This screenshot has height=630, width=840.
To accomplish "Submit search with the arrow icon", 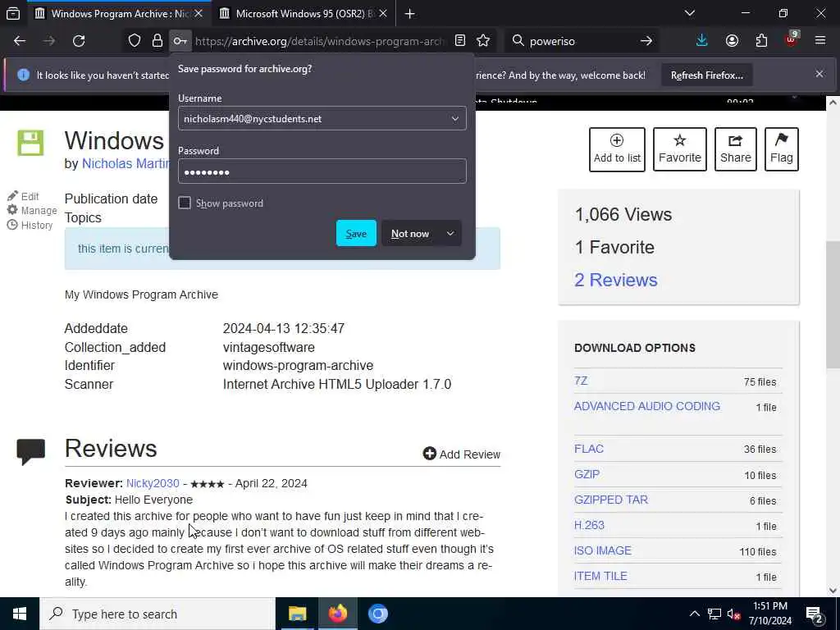I will pyautogui.click(x=646, y=41).
